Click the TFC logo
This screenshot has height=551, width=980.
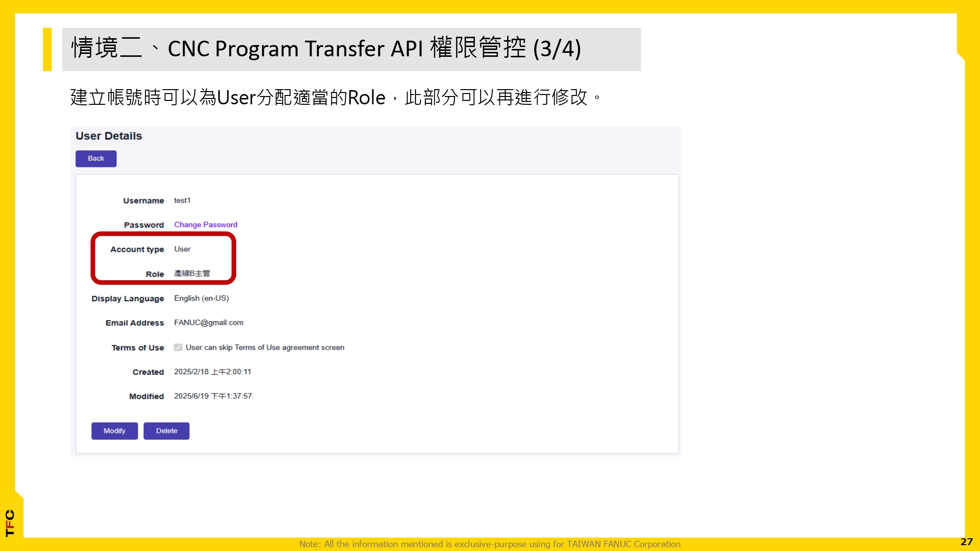[x=10, y=523]
